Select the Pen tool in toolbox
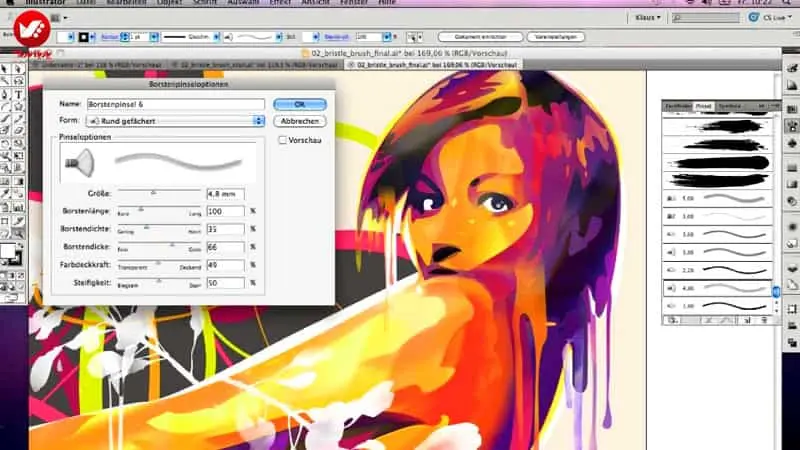Screen dimensions: 800x450 [5, 94]
